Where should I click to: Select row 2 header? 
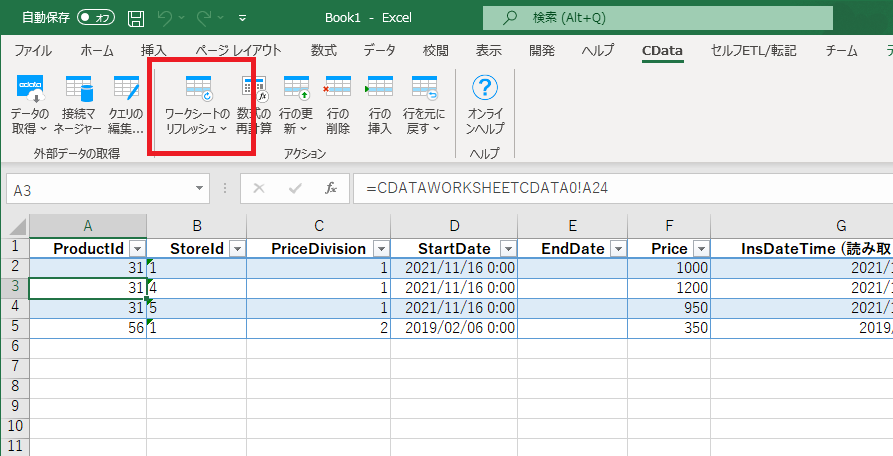tap(15, 267)
